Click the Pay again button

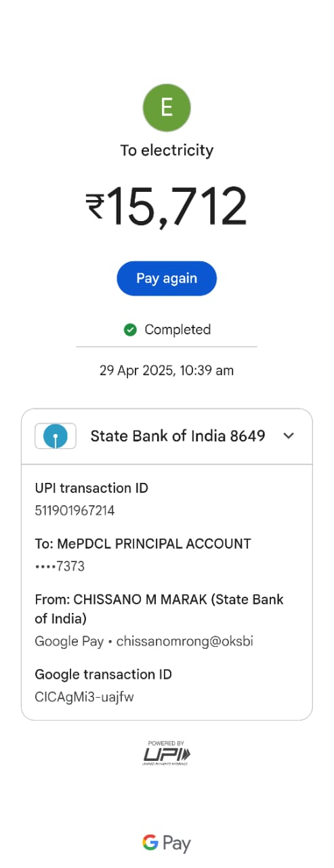pyautogui.click(x=167, y=279)
